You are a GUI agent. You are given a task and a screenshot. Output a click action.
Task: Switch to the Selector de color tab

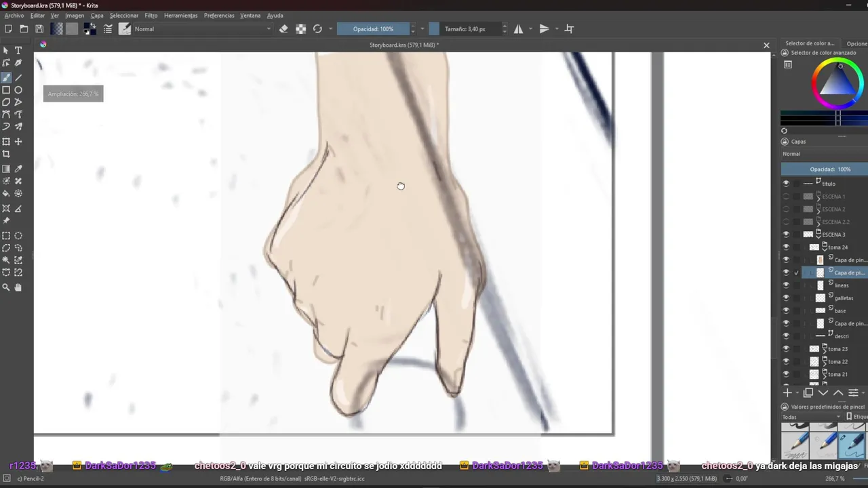pos(810,43)
